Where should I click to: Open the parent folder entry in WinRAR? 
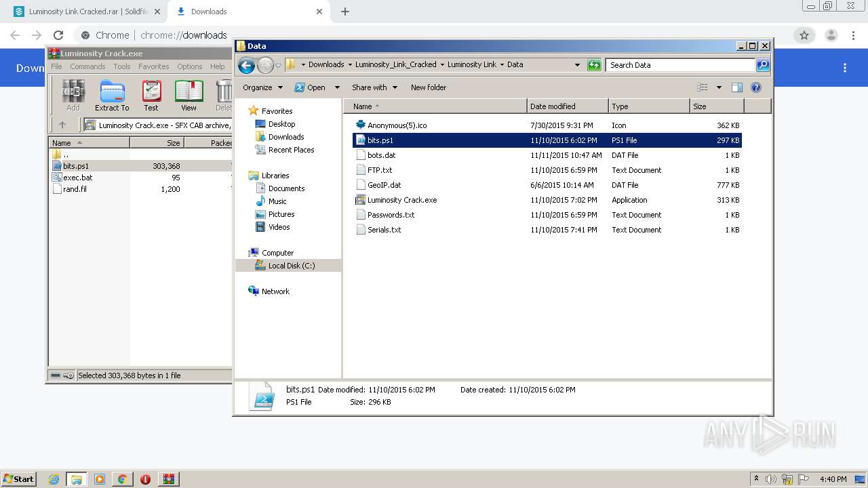[x=60, y=155]
